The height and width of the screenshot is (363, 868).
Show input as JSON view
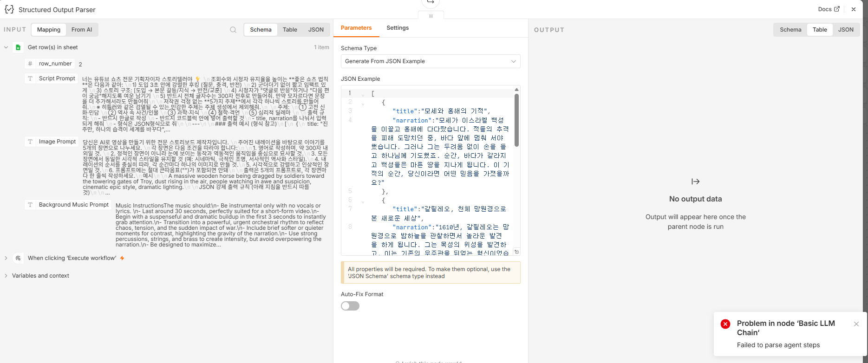316,30
